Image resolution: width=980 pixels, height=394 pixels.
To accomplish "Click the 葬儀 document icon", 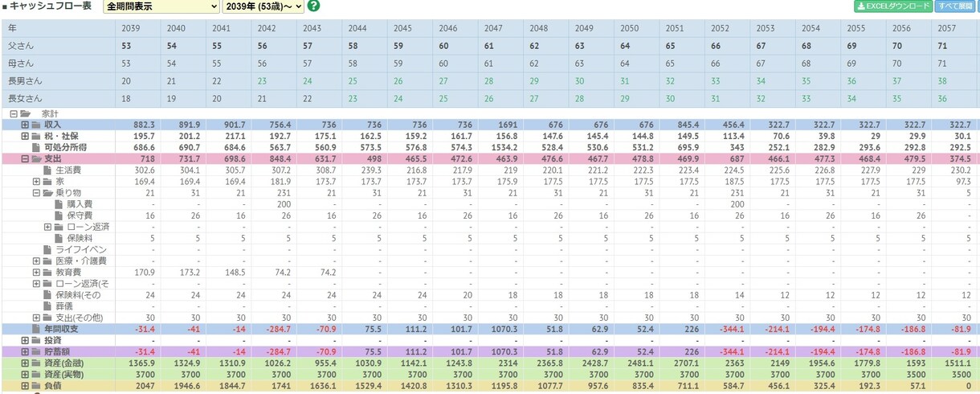I will 47,306.
